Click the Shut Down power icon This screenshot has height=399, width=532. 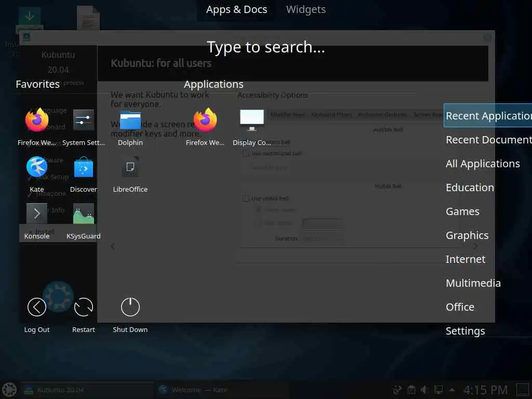pyautogui.click(x=130, y=307)
